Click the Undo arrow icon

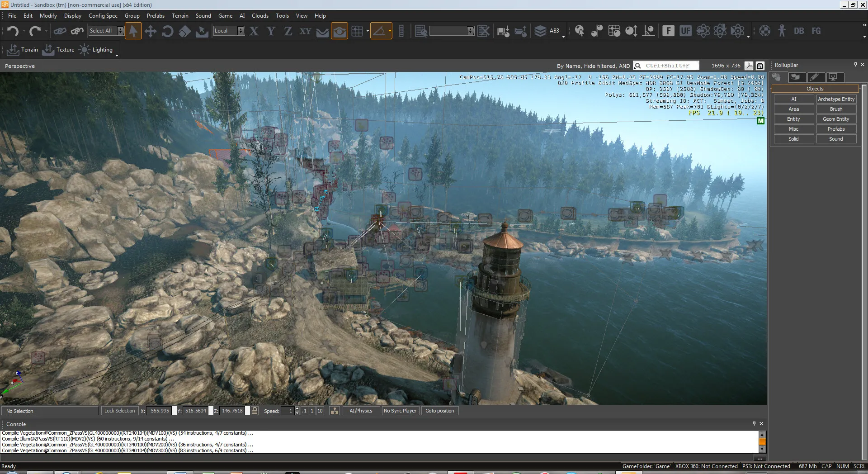[13, 31]
